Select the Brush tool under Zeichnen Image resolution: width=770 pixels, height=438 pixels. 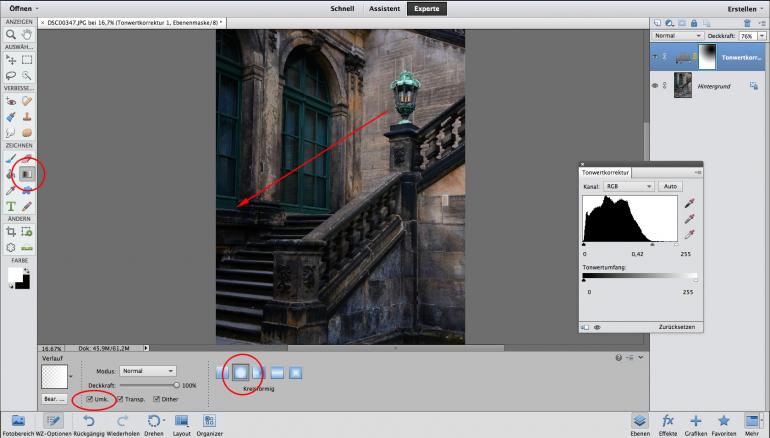click(11, 158)
